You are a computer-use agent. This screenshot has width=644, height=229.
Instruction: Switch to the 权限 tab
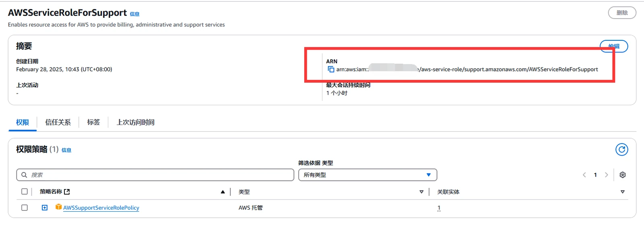(23, 122)
